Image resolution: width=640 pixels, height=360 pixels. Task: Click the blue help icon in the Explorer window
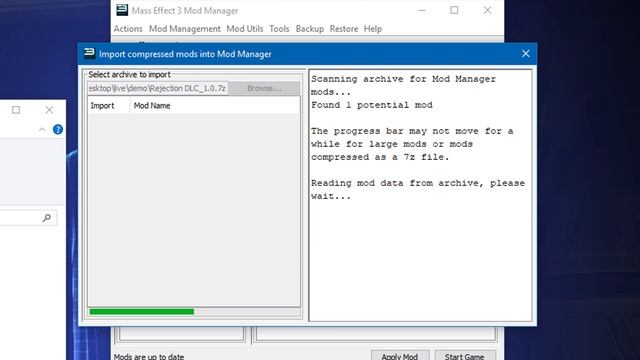[58, 129]
